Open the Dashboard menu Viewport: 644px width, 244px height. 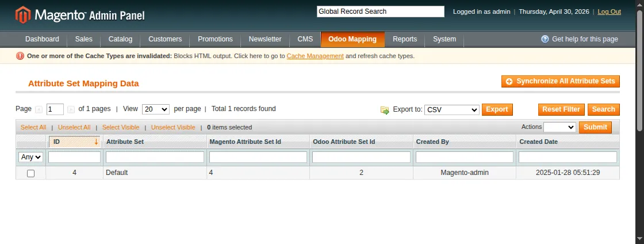(43, 39)
